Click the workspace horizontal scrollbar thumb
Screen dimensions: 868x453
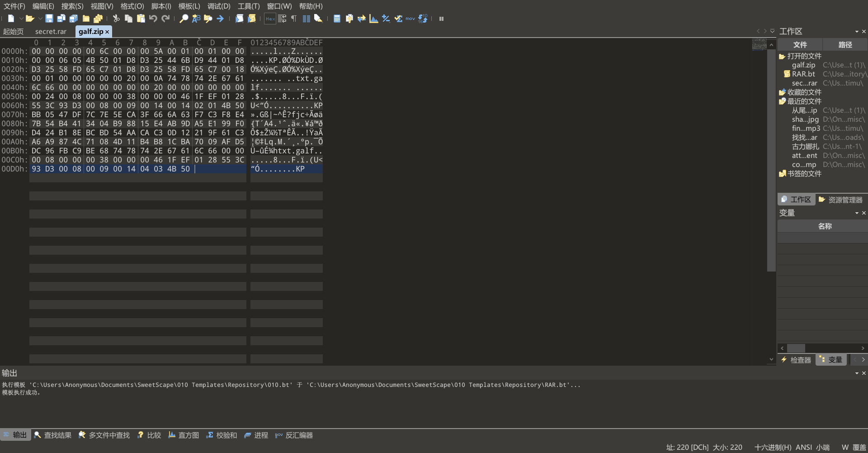click(796, 348)
